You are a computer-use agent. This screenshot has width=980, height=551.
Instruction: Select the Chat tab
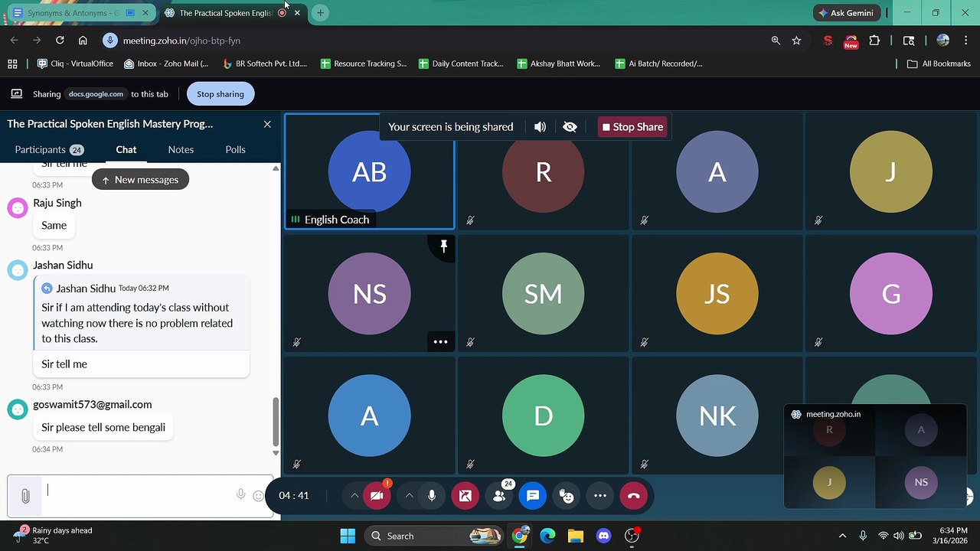click(126, 149)
